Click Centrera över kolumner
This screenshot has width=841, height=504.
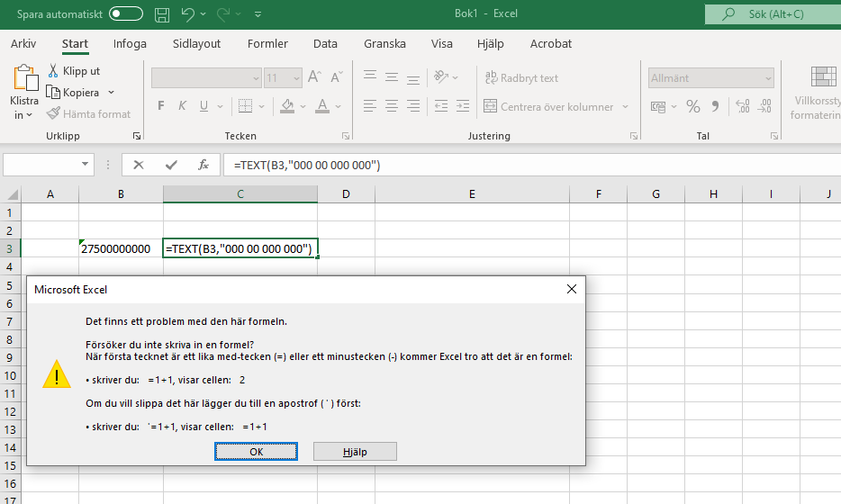tap(548, 107)
